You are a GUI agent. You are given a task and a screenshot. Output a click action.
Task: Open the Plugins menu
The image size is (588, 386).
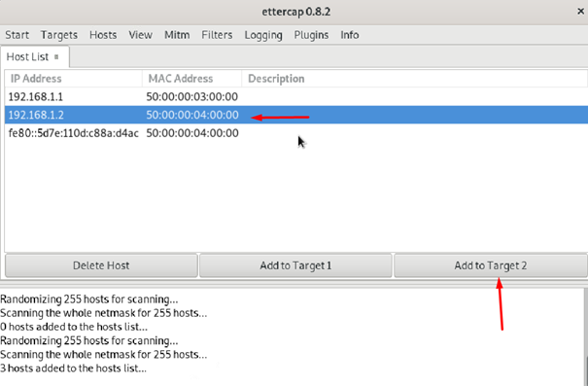point(311,35)
